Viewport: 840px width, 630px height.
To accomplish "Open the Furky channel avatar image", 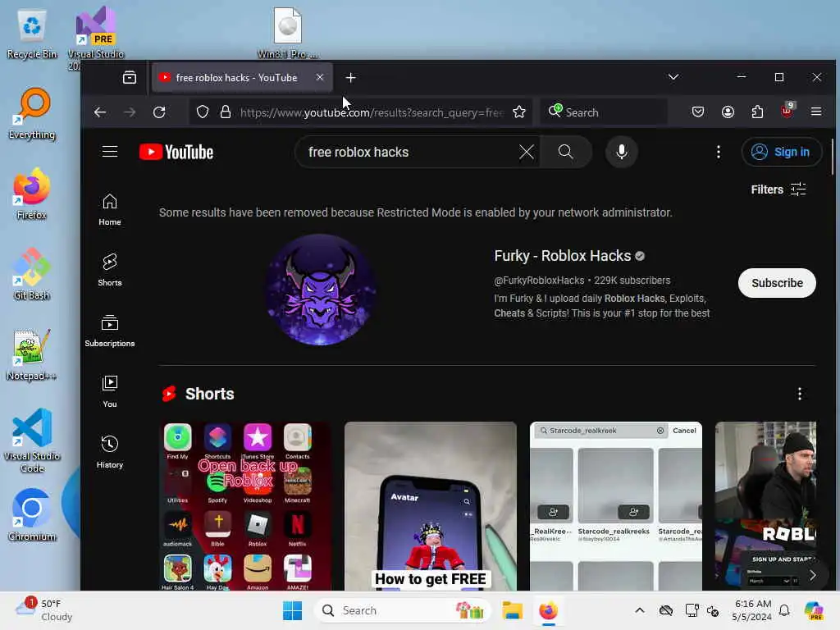I will (x=321, y=290).
